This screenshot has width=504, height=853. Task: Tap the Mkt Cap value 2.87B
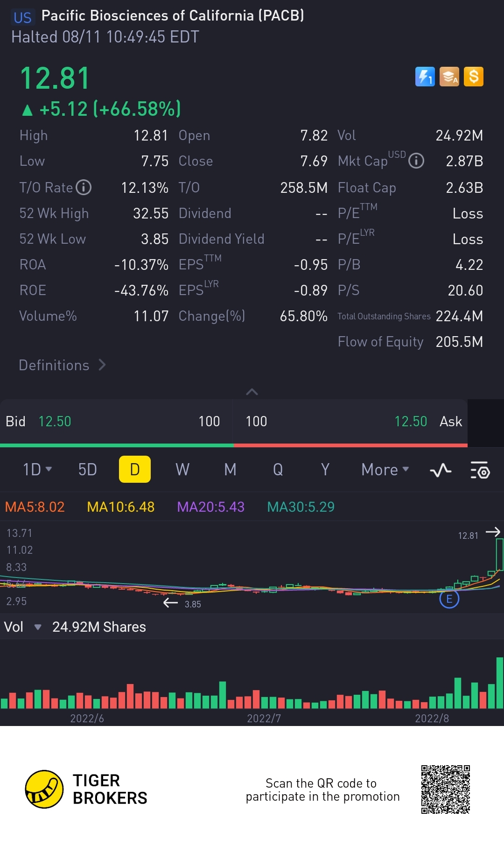(x=464, y=161)
